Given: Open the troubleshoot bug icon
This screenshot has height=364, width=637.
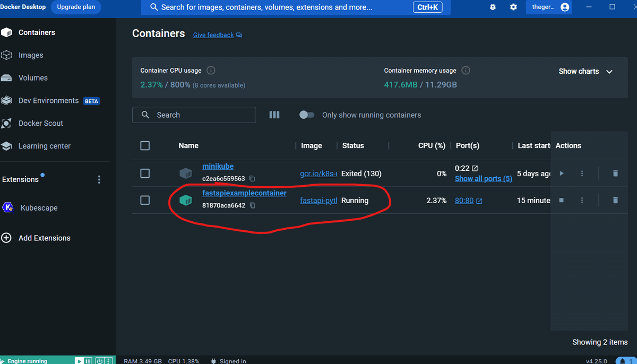Looking at the screenshot, I should [493, 7].
